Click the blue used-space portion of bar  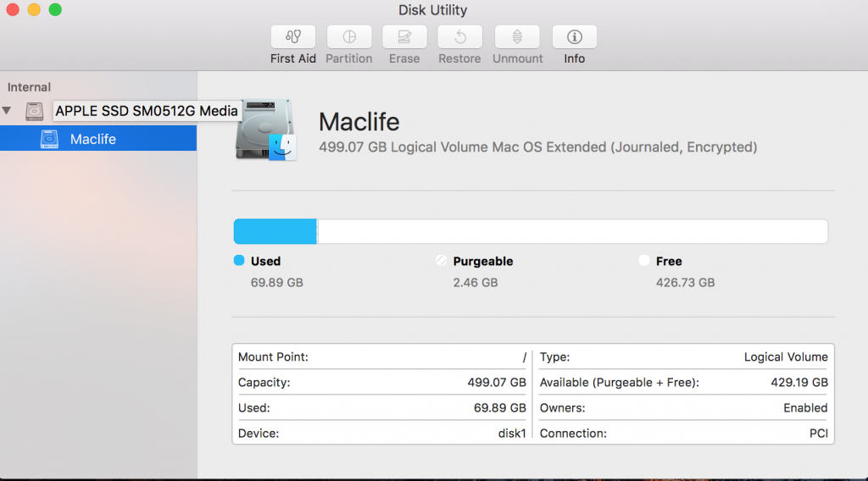[x=275, y=231]
